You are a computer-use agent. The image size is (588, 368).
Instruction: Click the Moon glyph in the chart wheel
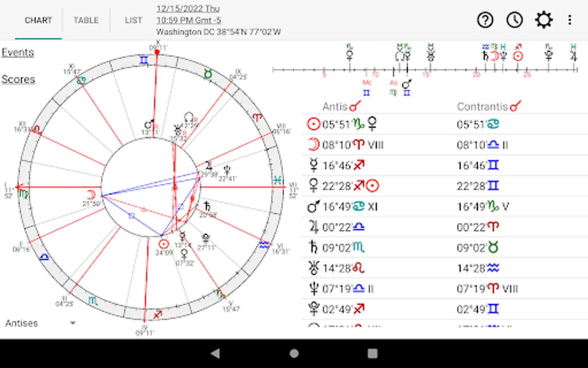point(91,194)
